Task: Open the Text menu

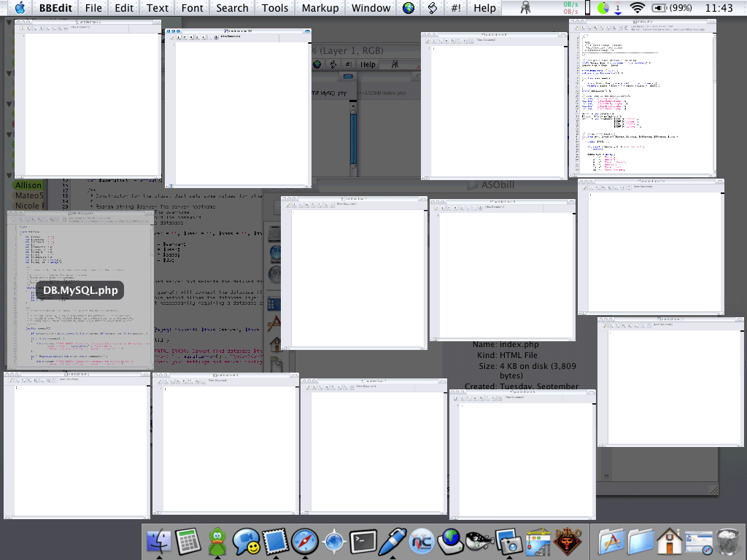Action: click(x=157, y=8)
